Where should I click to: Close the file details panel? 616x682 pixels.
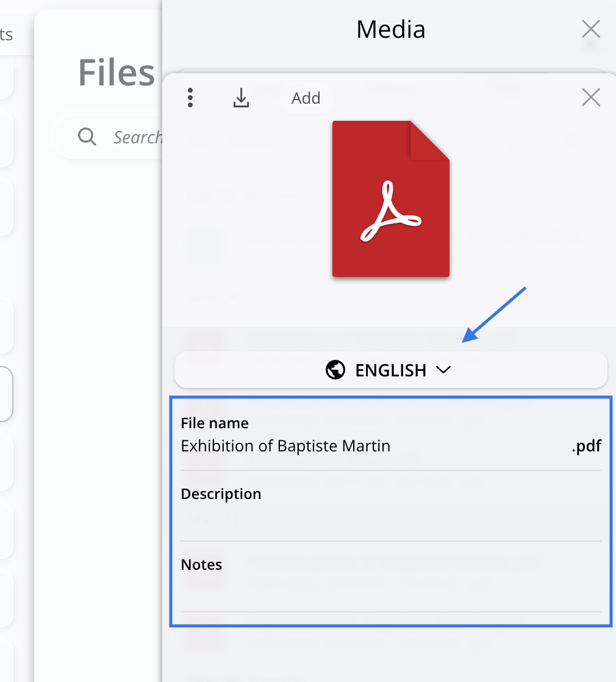590,97
